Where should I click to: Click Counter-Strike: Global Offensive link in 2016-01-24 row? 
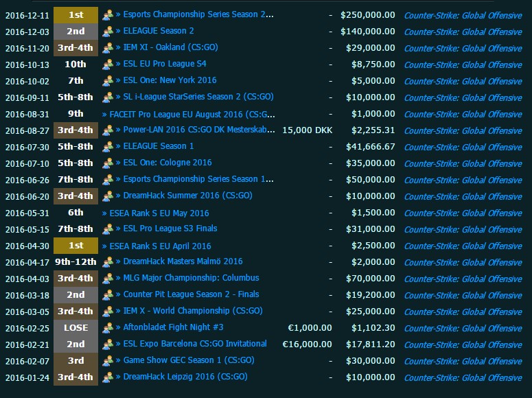463,377
